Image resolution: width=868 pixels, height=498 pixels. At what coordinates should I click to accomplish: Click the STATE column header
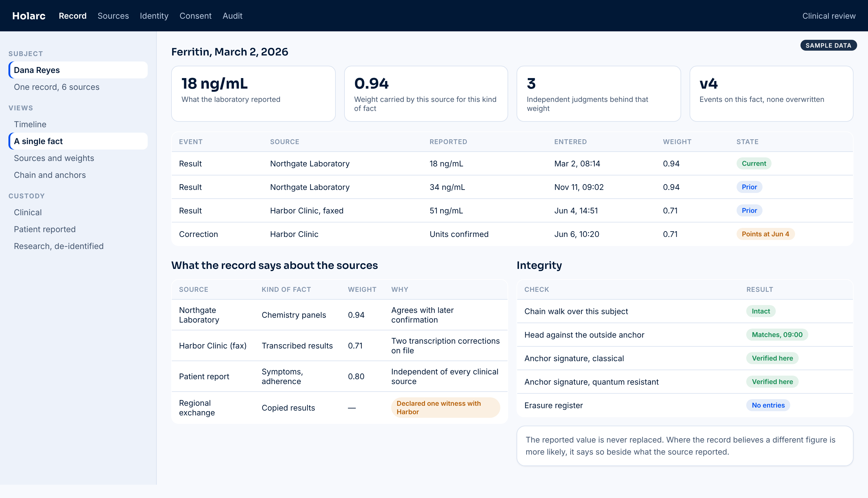(x=747, y=142)
